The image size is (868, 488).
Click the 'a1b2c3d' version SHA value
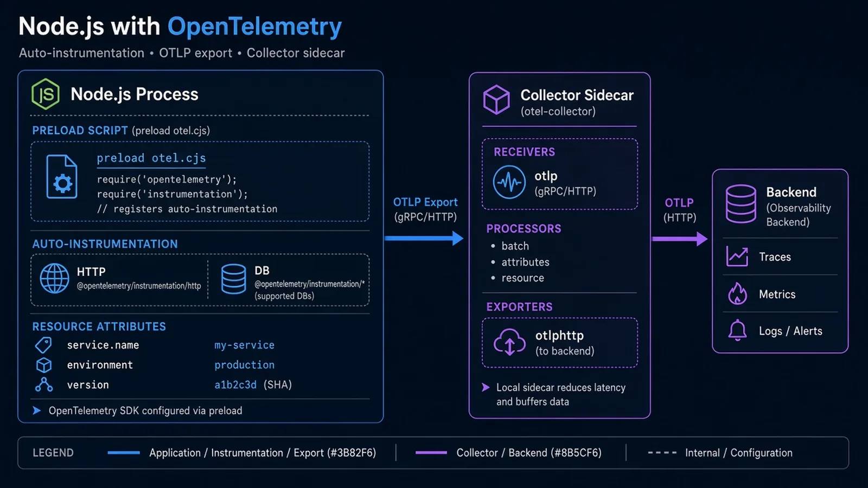click(x=235, y=384)
